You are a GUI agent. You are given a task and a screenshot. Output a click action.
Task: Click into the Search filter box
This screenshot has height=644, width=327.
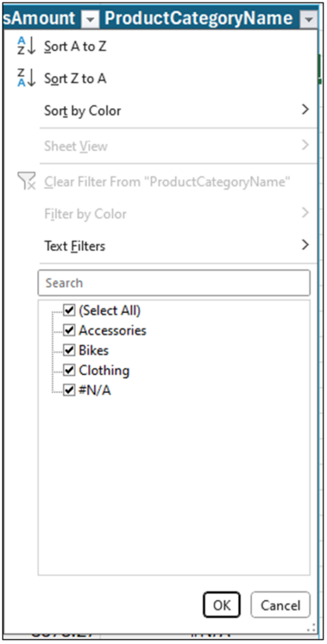pos(174,282)
